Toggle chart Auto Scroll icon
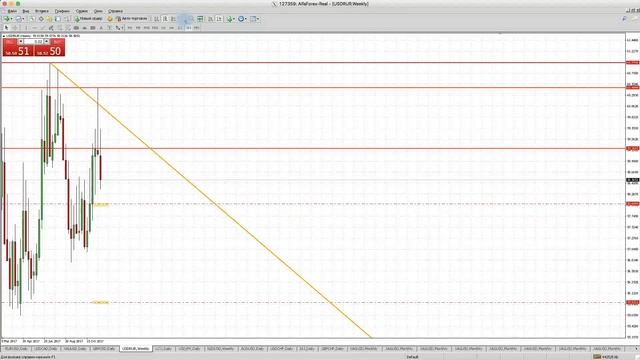The width and height of the screenshot is (640, 360). pyautogui.click(x=211, y=19)
